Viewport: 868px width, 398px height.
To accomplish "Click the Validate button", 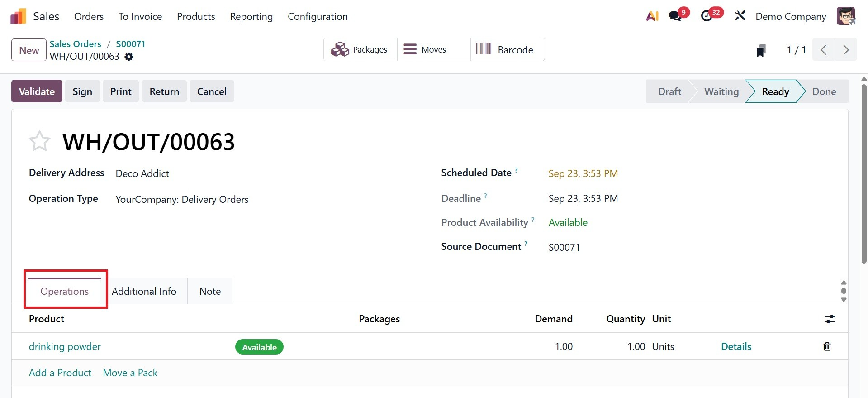I will coord(37,91).
